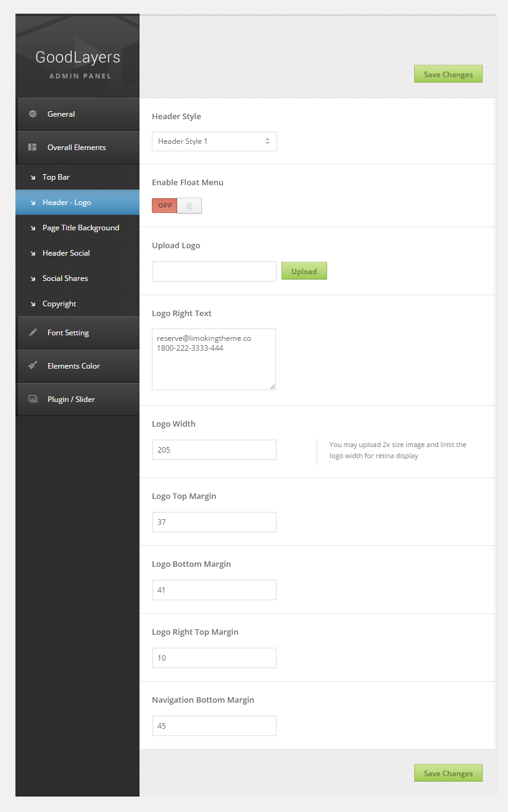
Task: Click the arrow icon beside Top Bar
Action: point(33,178)
